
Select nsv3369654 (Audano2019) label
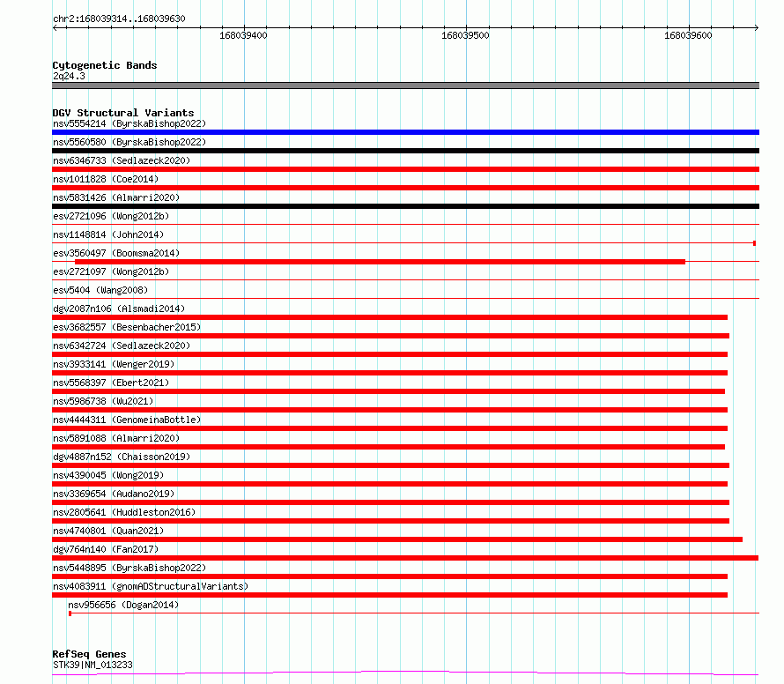coord(114,494)
